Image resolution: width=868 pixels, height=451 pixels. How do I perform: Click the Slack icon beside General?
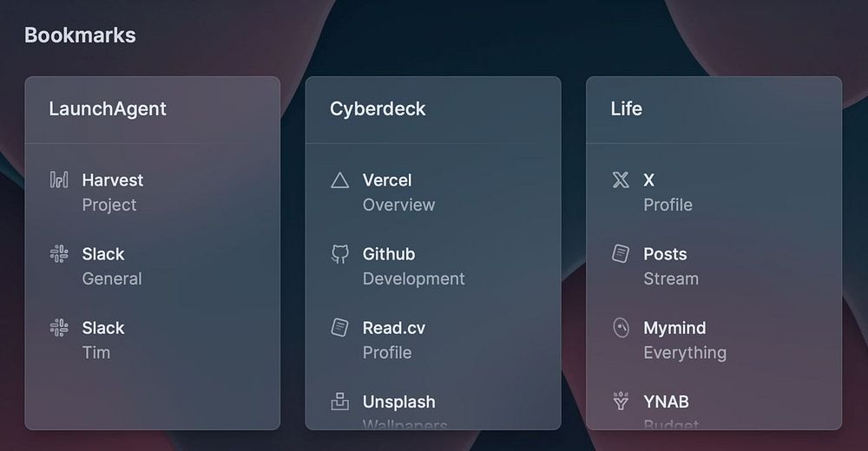[59, 253]
